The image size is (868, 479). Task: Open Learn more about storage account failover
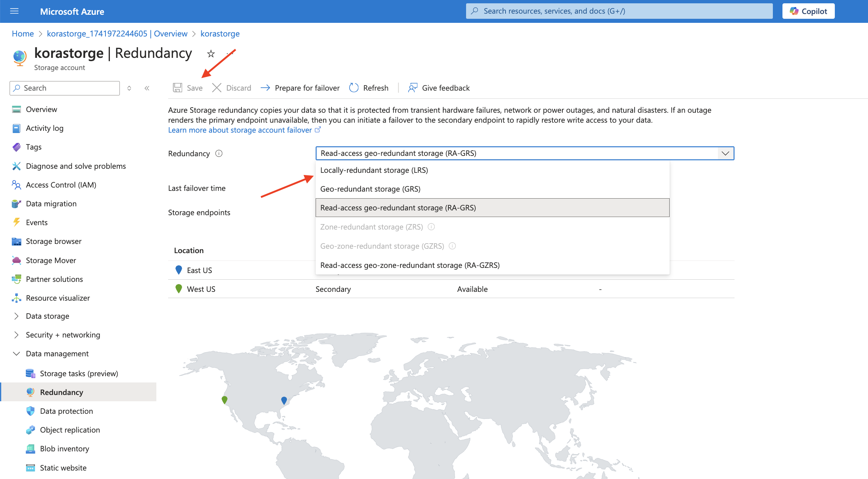point(240,130)
